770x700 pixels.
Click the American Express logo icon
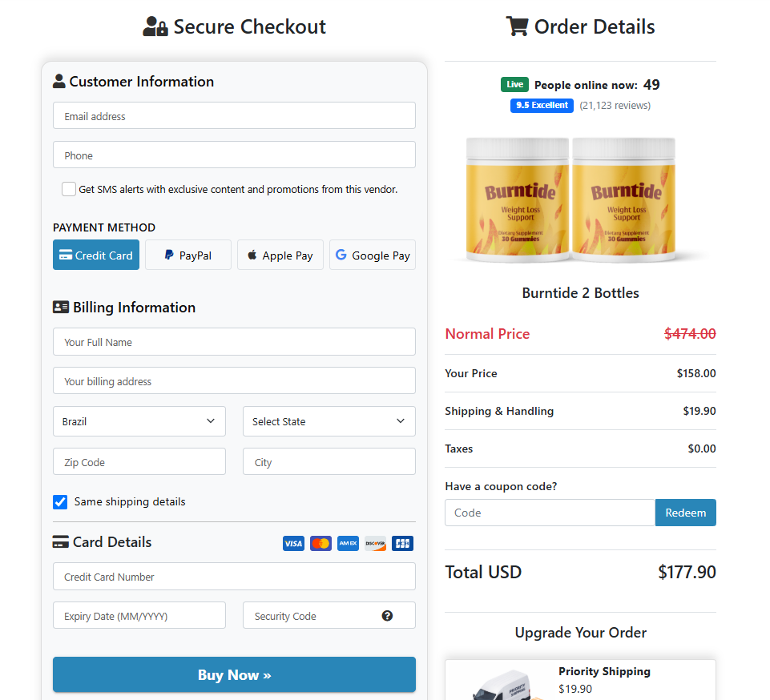click(348, 543)
